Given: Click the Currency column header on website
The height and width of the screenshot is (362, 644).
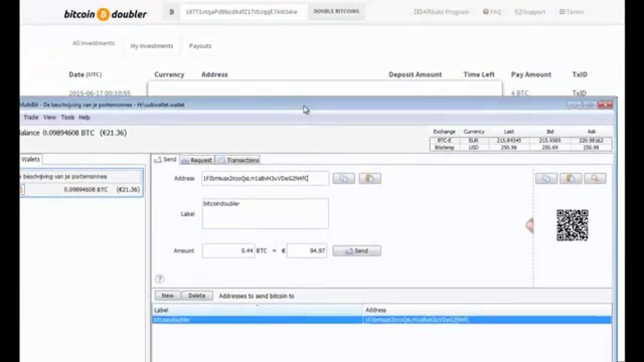Looking at the screenshot, I should (169, 74).
